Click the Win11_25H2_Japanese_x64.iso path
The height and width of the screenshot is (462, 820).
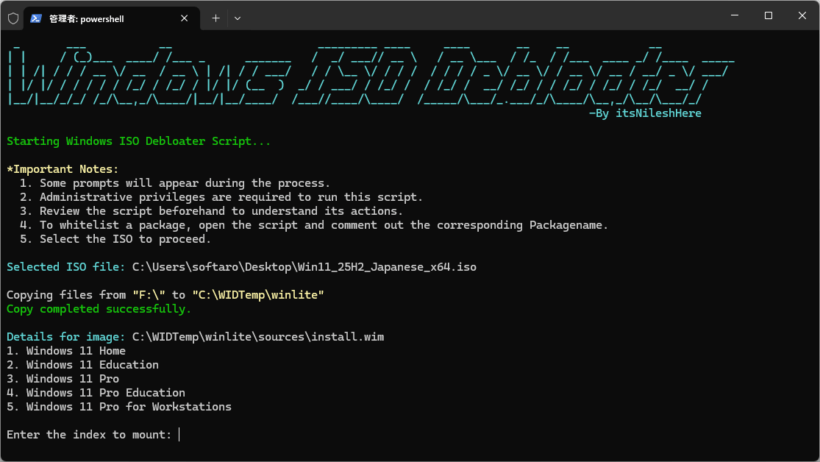click(x=304, y=267)
